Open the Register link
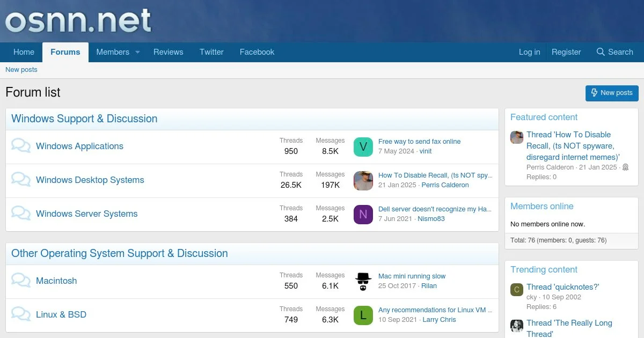644x338 pixels. 566,52
